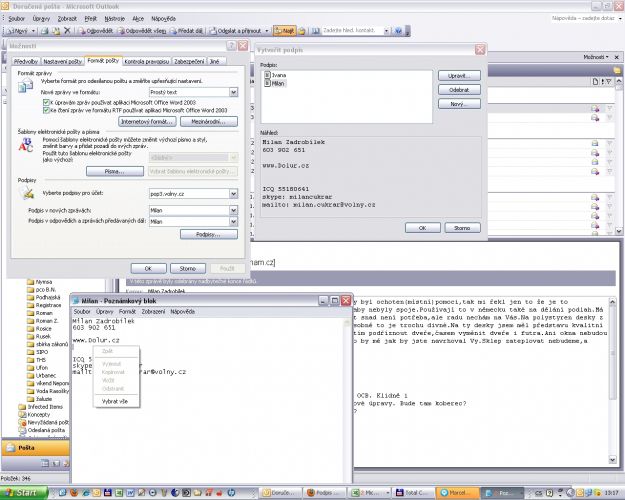Click Odebrat button in signature dialog
This screenshot has height=500, width=625.
459,90
